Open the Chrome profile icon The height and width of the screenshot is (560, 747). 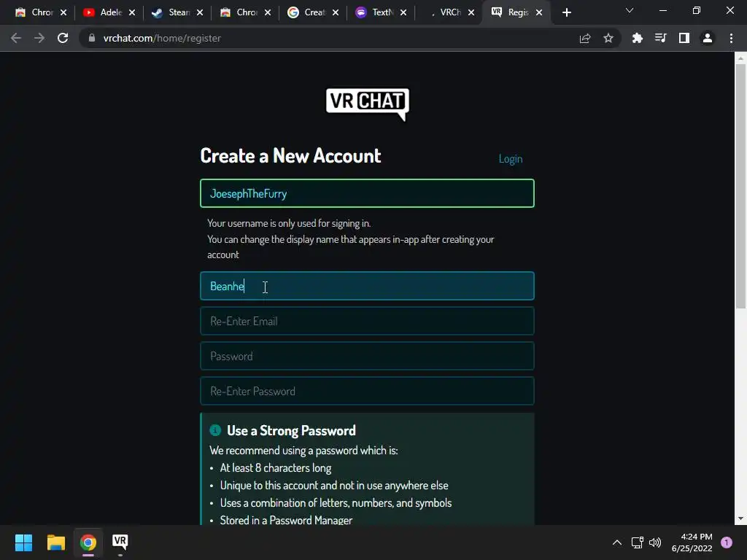pyautogui.click(x=708, y=38)
